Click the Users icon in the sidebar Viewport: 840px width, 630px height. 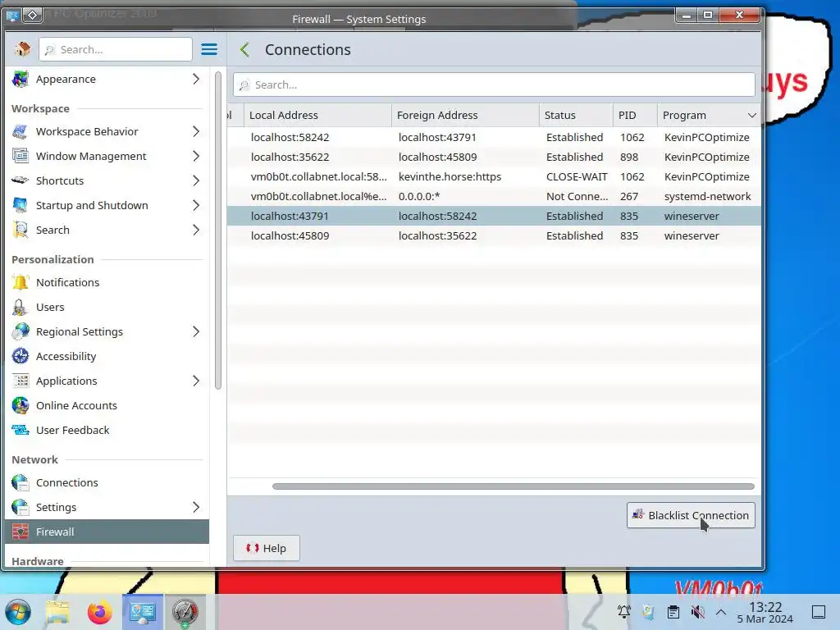tap(21, 307)
